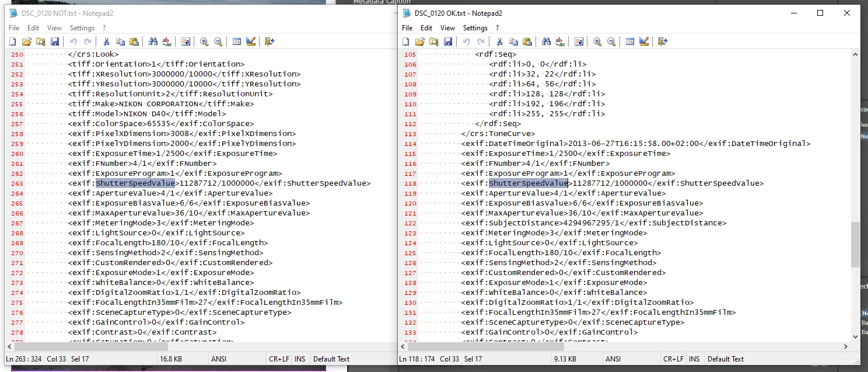Click CR+LF indicator in DSC_0120 NOT.txt status bar
The height and width of the screenshot is (372, 868).
pyautogui.click(x=279, y=359)
